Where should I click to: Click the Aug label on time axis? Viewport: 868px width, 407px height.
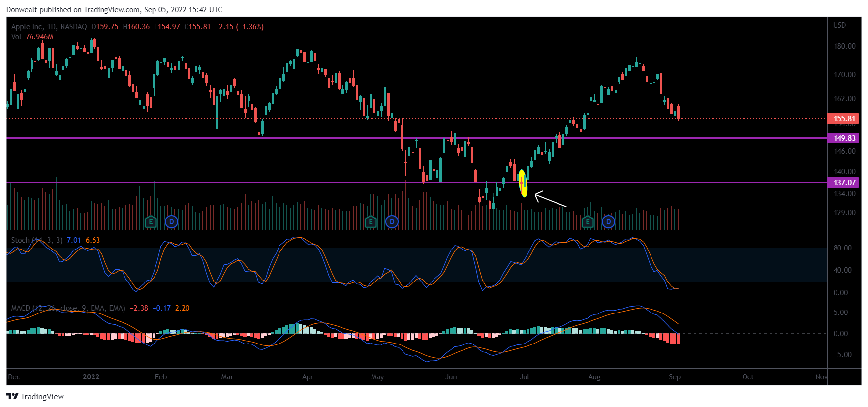(x=594, y=377)
